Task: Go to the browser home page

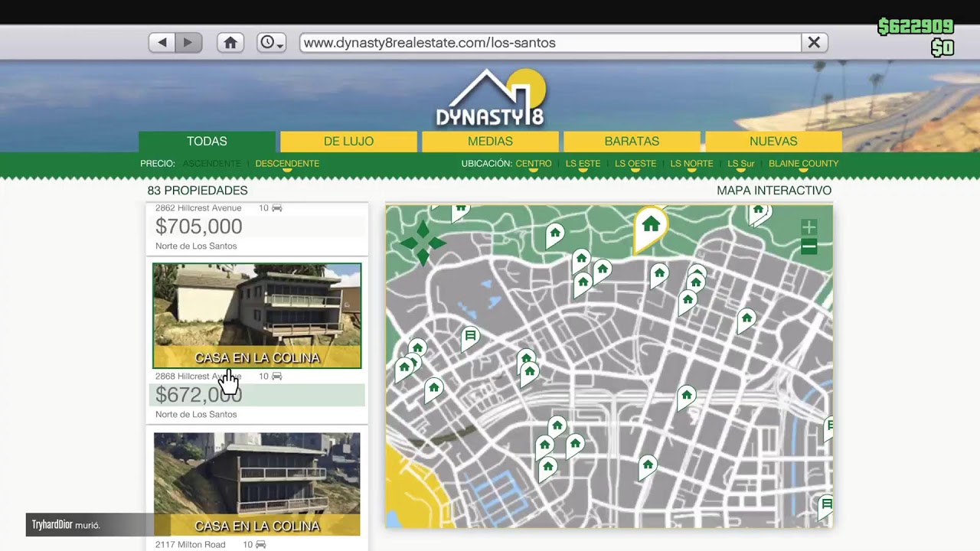Action: click(230, 43)
